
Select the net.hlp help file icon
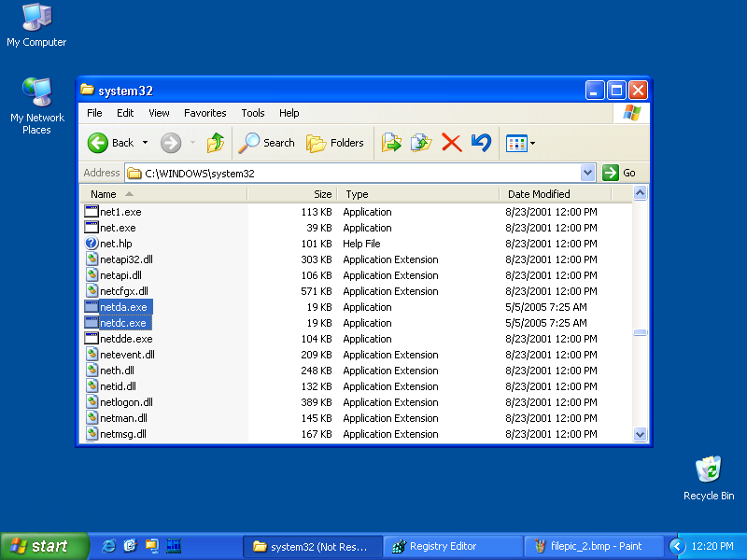[x=92, y=244]
